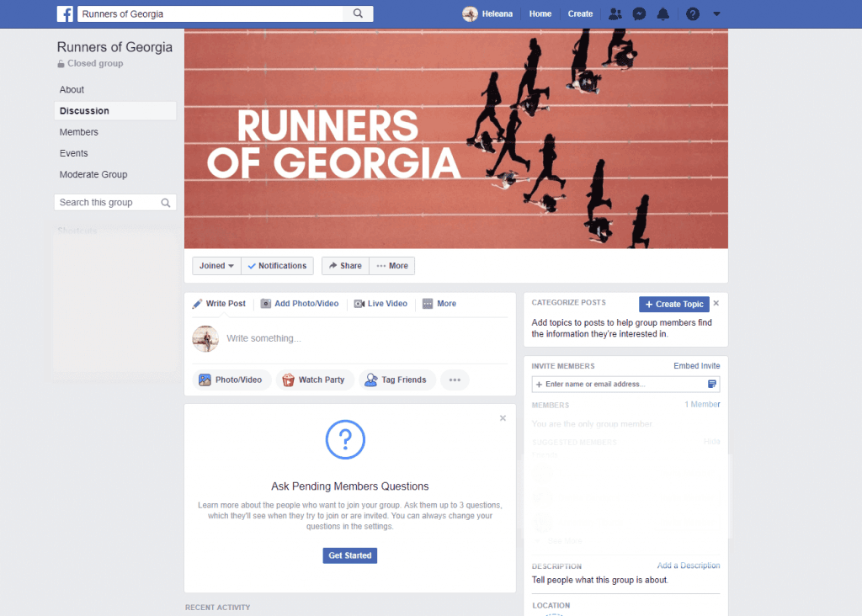Click the magnifier in the top search bar
Image resolution: width=862 pixels, height=616 pixels.
click(x=358, y=13)
